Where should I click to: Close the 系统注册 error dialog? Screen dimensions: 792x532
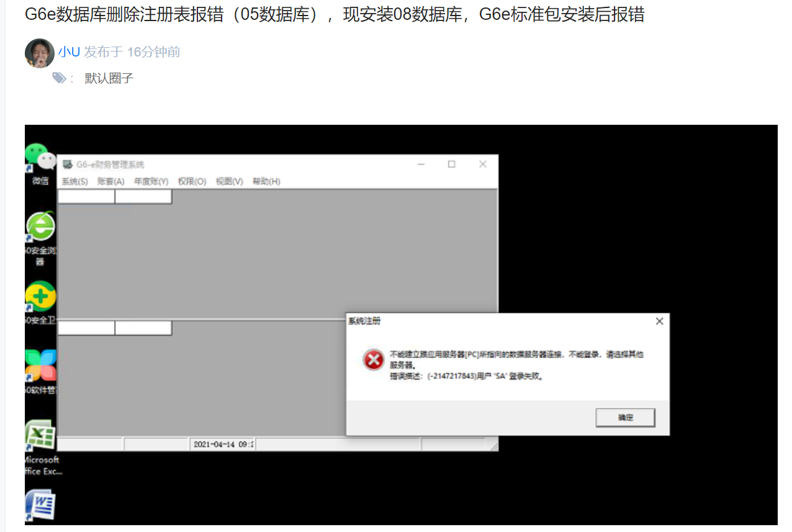pos(659,321)
